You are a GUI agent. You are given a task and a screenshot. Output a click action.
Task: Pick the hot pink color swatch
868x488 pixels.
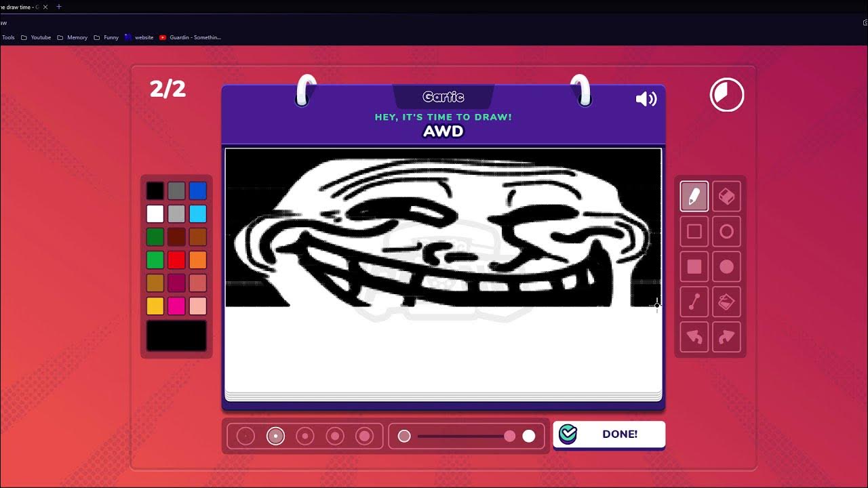click(176, 306)
